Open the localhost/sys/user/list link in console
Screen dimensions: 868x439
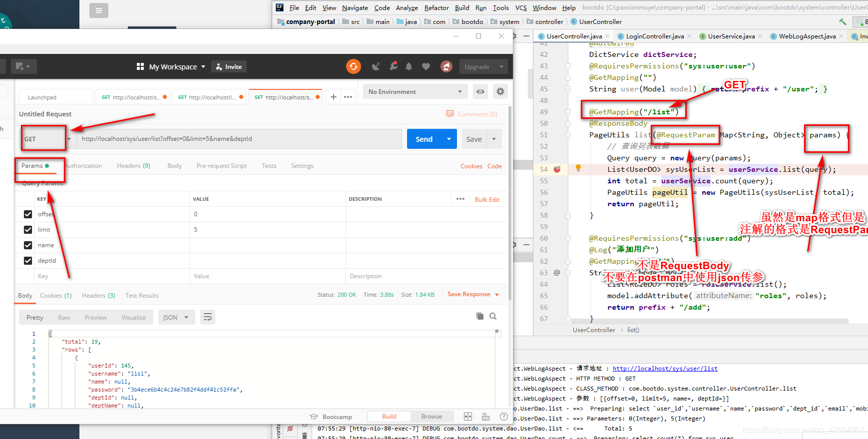[x=665, y=369]
